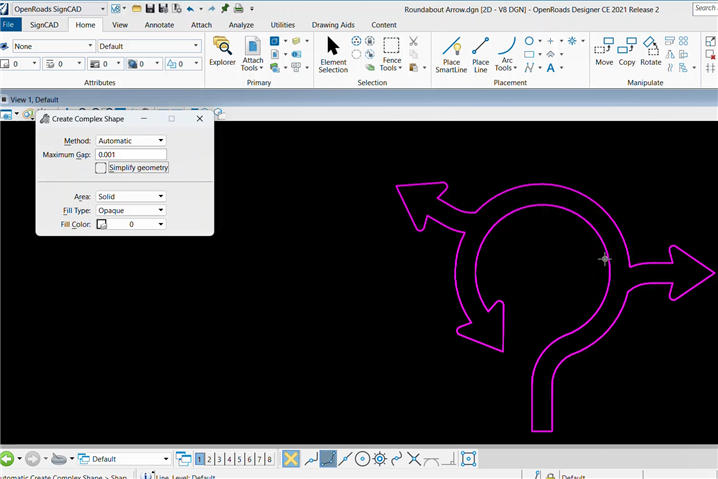Enable the Simplify geometry checkbox
The image size is (718, 479).
101,168
